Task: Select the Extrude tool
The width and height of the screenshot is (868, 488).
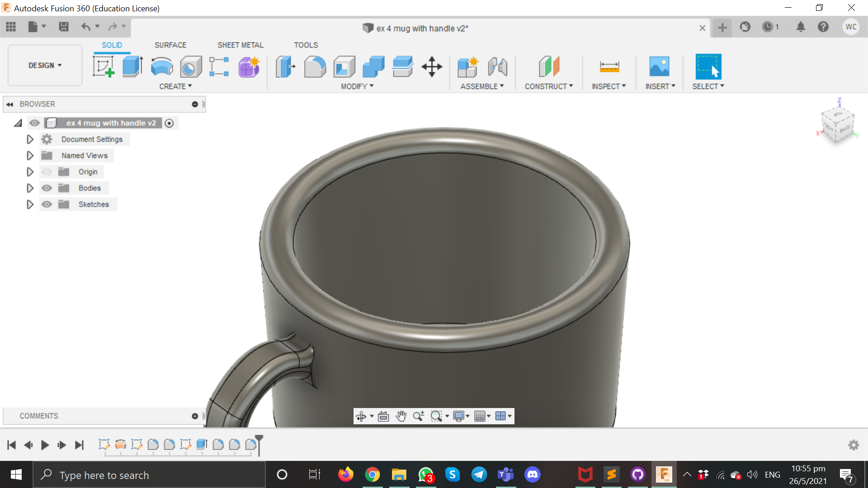Action: click(133, 66)
